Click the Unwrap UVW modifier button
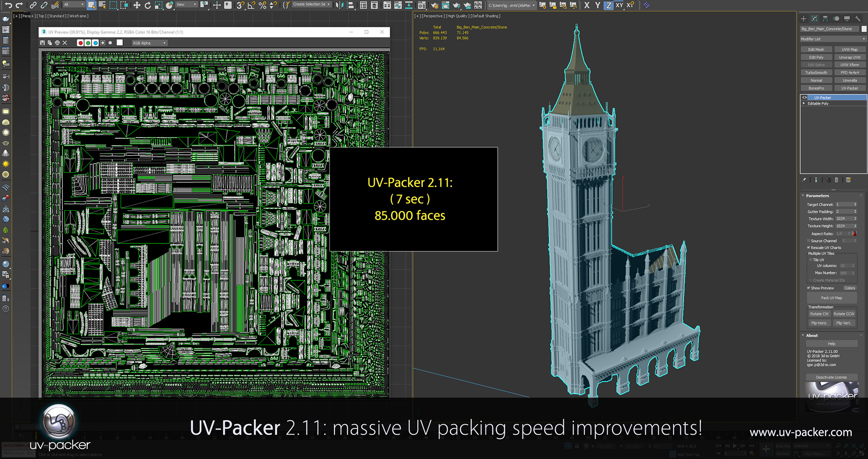Viewport: 868px width, 459px height. (x=850, y=57)
